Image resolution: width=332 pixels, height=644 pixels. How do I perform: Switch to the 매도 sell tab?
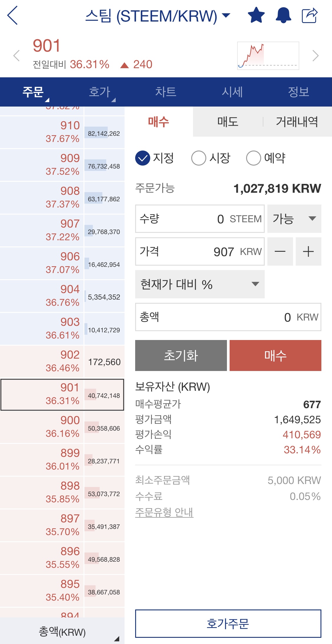pos(228,122)
